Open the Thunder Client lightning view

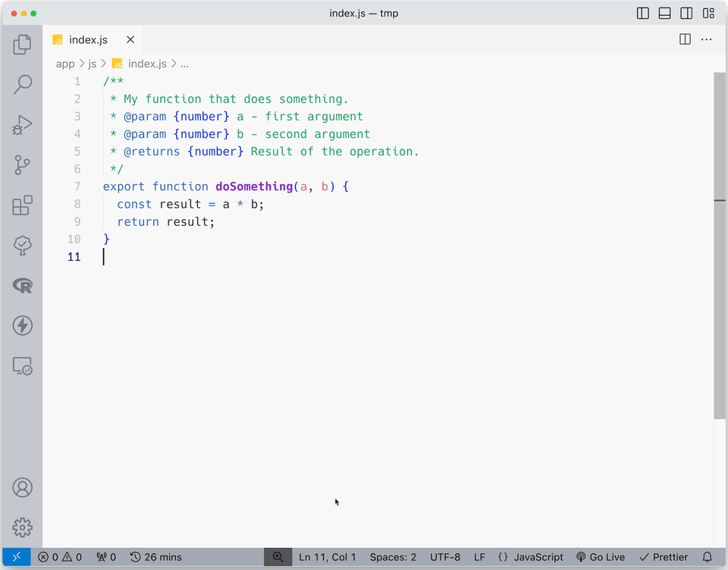click(22, 325)
